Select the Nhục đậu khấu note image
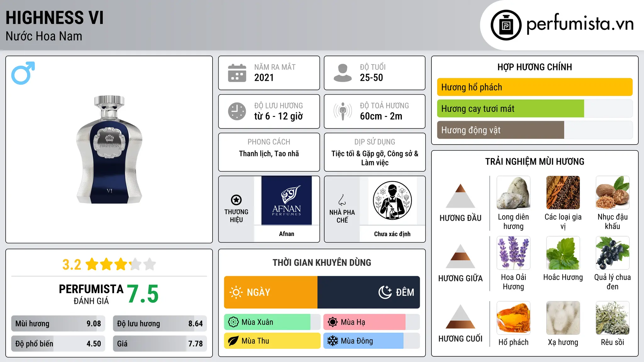The height and width of the screenshot is (362, 644). tap(613, 193)
